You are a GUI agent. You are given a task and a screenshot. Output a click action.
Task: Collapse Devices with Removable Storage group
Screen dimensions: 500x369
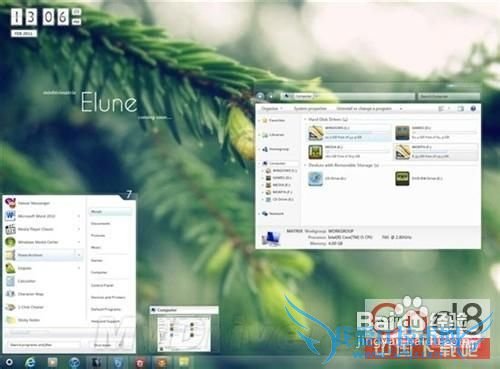pos(305,165)
